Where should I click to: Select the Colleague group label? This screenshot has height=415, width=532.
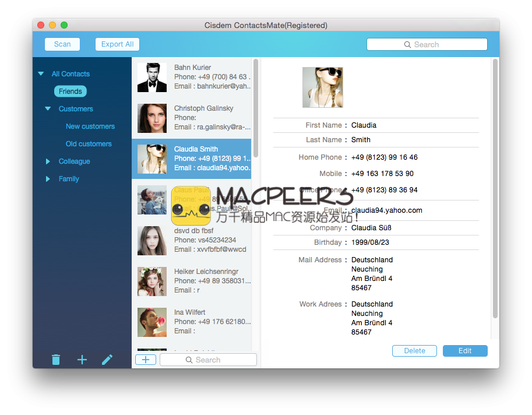[75, 161]
